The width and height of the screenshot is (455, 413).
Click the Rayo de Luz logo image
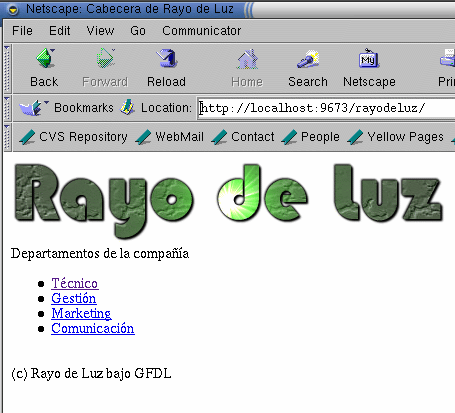click(229, 201)
